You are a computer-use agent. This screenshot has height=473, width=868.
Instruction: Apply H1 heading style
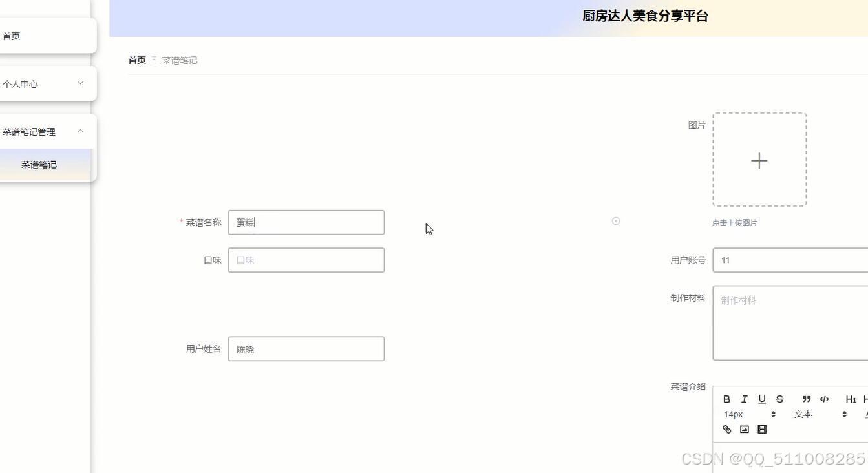point(851,399)
